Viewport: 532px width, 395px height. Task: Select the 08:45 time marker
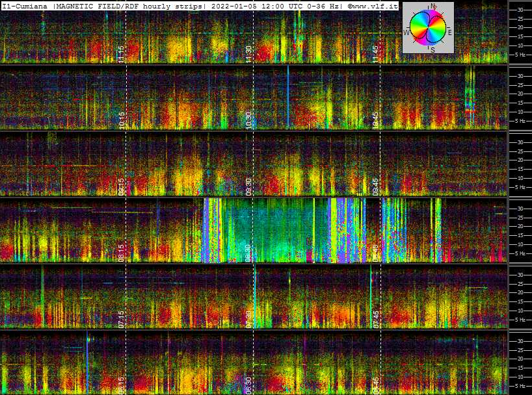[376, 253]
